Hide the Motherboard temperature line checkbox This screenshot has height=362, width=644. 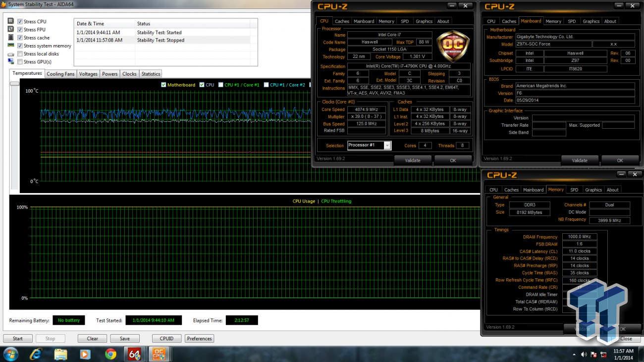click(164, 85)
